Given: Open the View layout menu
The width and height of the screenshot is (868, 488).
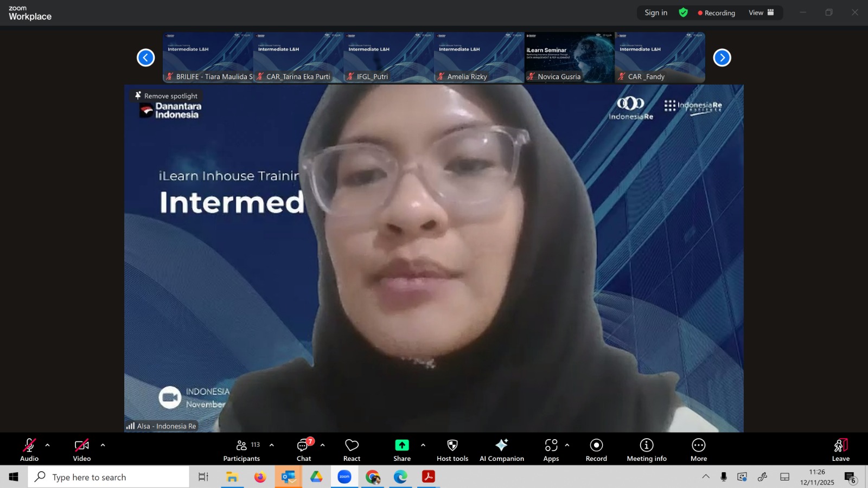Looking at the screenshot, I should point(761,12).
